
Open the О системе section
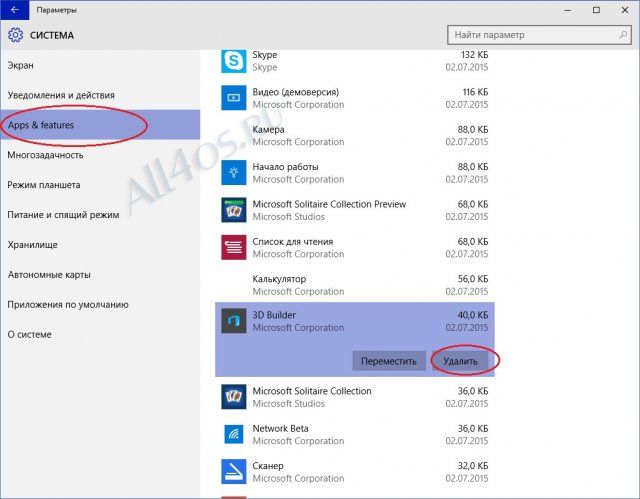(100, 335)
